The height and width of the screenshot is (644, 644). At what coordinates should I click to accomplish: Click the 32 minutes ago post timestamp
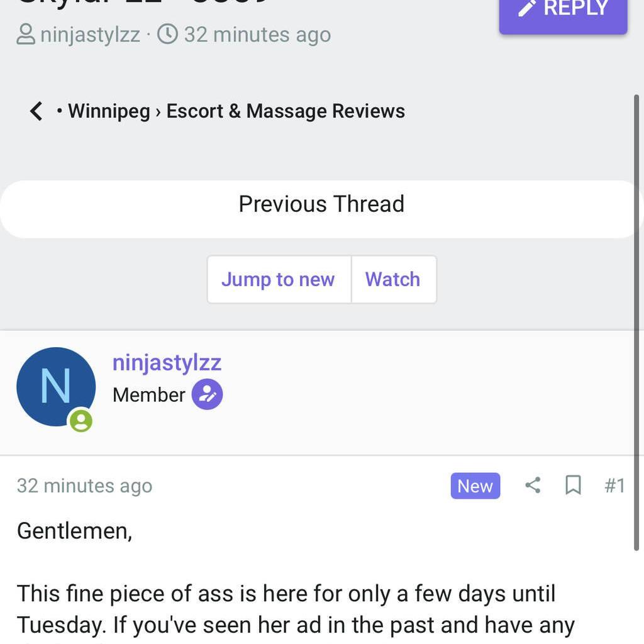click(x=84, y=486)
